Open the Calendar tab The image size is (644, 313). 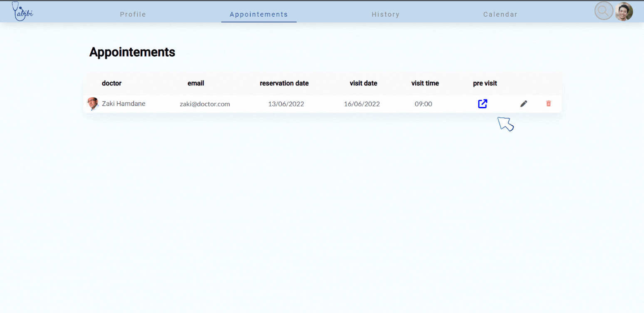500,14
